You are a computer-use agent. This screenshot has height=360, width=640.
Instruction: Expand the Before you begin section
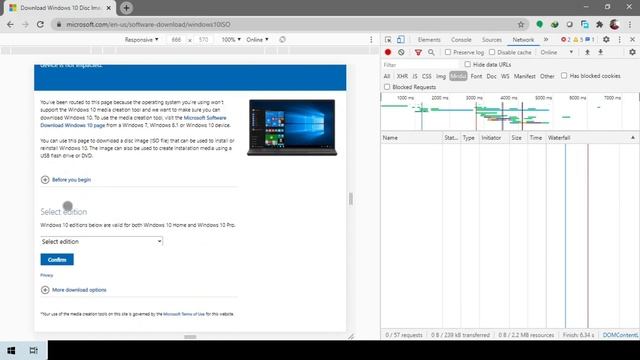click(66, 180)
